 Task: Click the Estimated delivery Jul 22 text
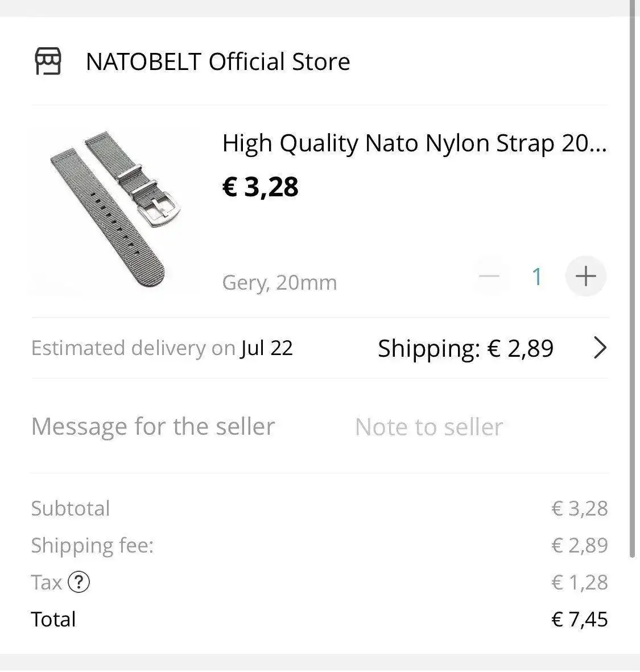click(x=162, y=348)
